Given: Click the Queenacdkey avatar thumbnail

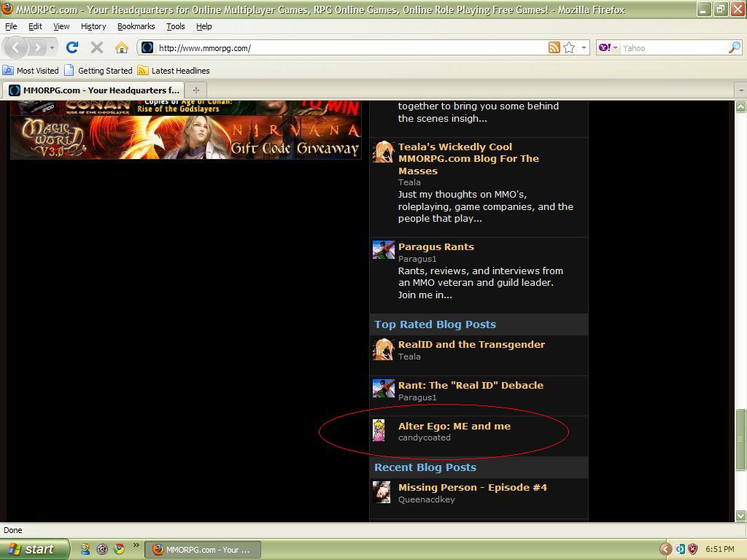Looking at the screenshot, I should [382, 492].
